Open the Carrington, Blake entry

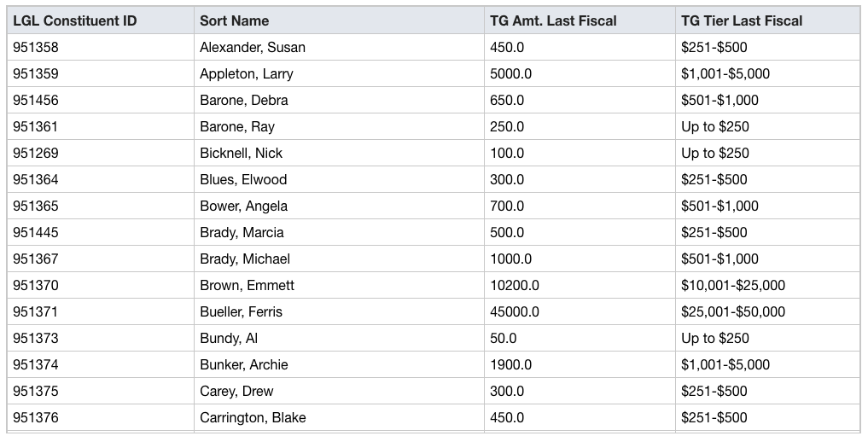coord(253,418)
